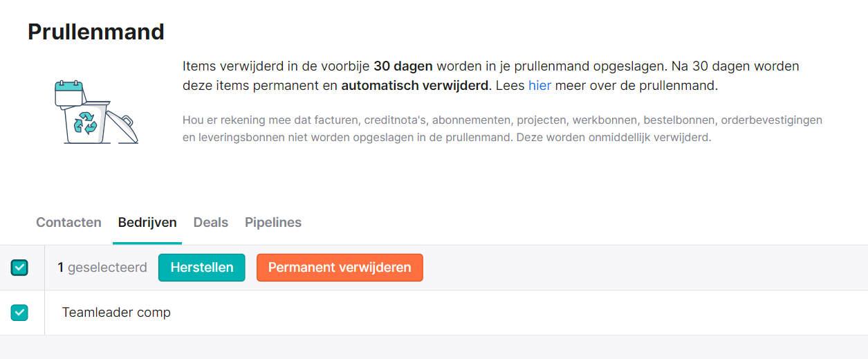Image resolution: width=868 pixels, height=359 pixels.
Task: Click the Prullenmand page heading
Action: pyautogui.click(x=96, y=32)
